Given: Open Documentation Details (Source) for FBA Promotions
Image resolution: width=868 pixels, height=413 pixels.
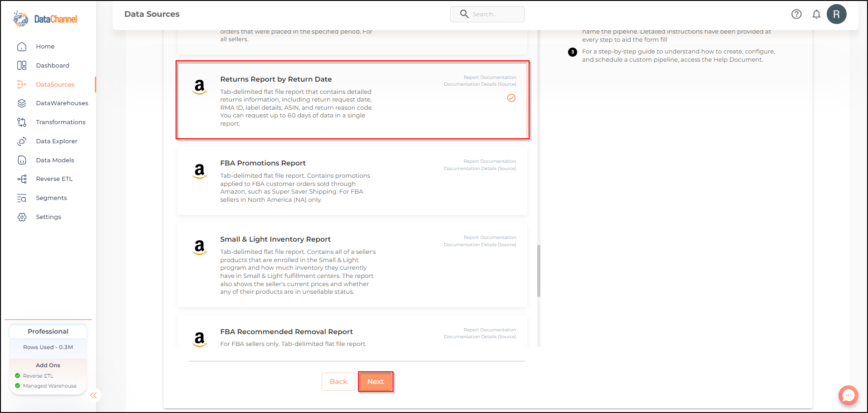Looking at the screenshot, I should tap(480, 169).
